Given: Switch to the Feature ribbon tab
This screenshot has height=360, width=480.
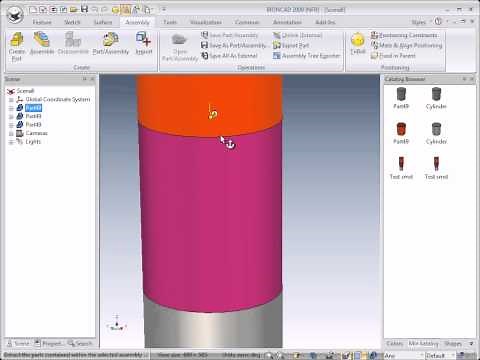Looking at the screenshot, I should [x=42, y=22].
